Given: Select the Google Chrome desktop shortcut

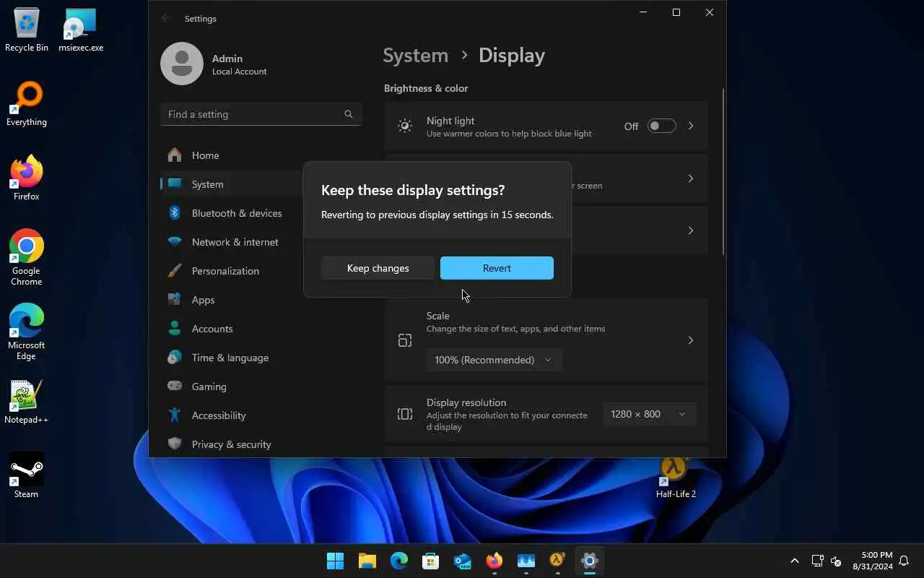Looking at the screenshot, I should (x=27, y=258).
